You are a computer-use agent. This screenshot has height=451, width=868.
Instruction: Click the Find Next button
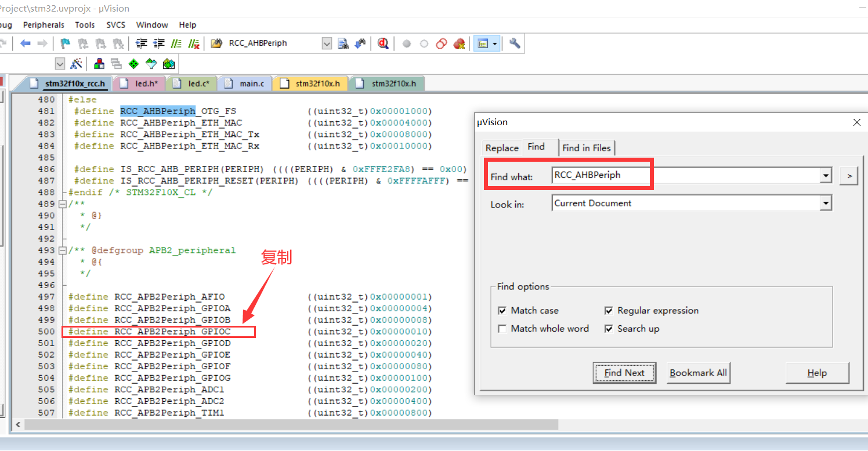(624, 373)
